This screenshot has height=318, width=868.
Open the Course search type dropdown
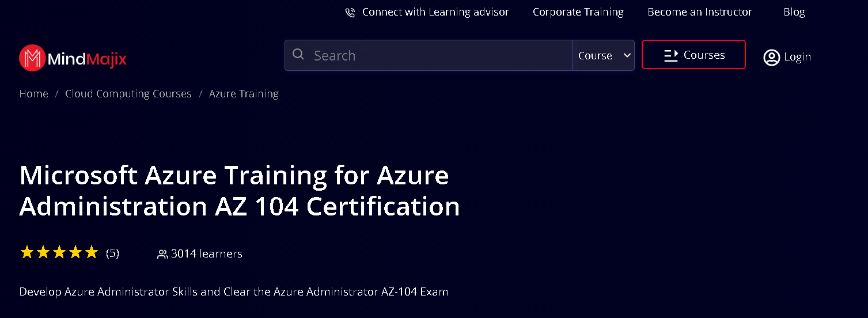point(603,55)
